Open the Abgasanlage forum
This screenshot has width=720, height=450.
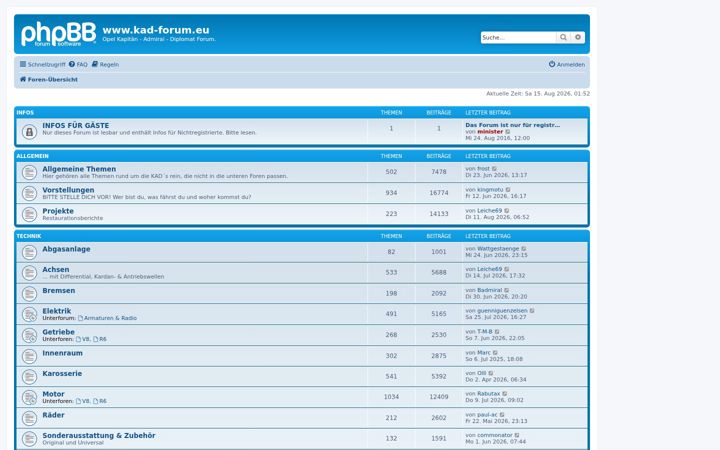tap(66, 249)
